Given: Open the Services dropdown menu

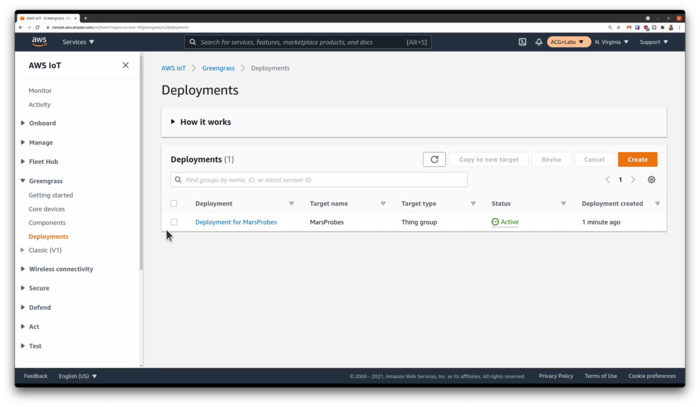Looking at the screenshot, I should click(x=78, y=42).
